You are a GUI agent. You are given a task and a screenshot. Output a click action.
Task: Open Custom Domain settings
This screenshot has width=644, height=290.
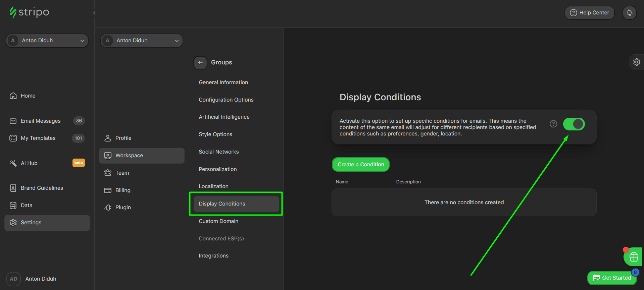(x=218, y=221)
